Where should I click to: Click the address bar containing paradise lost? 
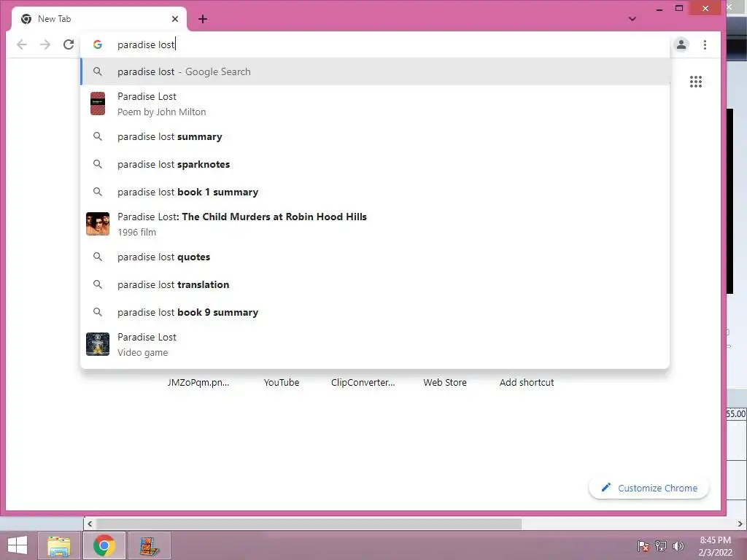point(376,44)
